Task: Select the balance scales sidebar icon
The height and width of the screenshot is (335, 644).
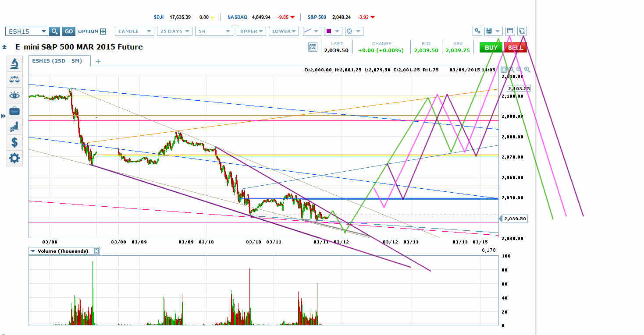Action: point(14,80)
